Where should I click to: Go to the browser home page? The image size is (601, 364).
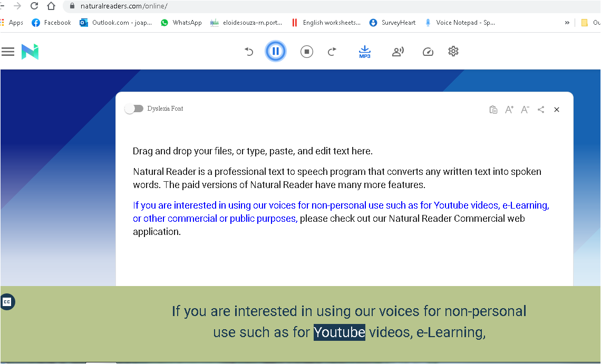51,6
